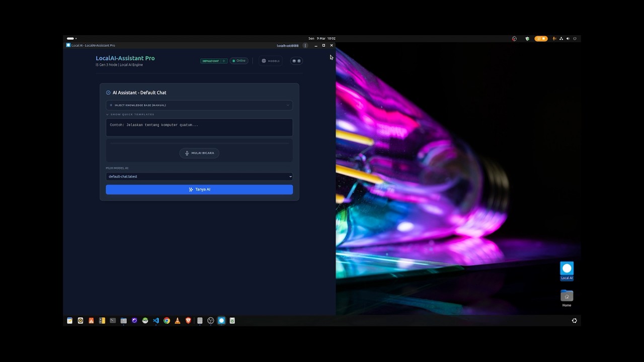
Task: Click the power icon in top bar
Action: pyautogui.click(x=575, y=38)
